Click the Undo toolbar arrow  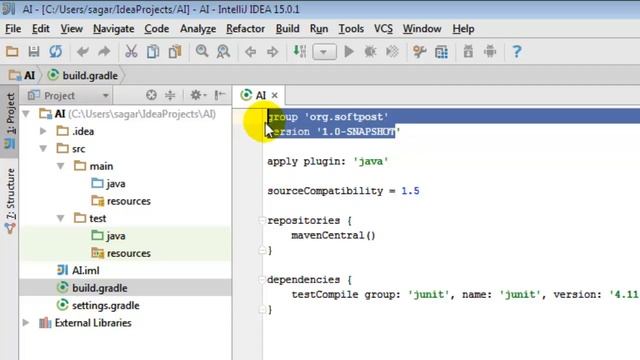[83, 52]
